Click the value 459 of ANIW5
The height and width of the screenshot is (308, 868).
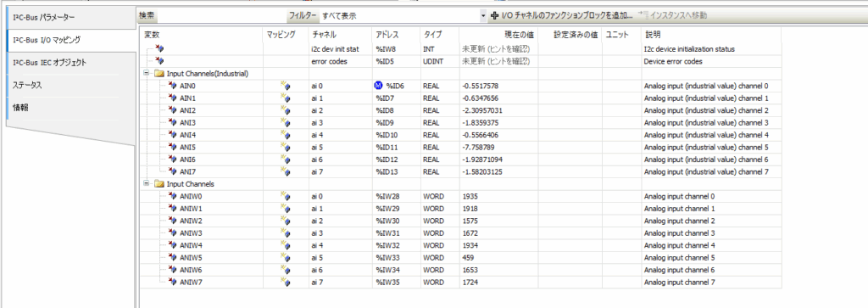[468, 258]
